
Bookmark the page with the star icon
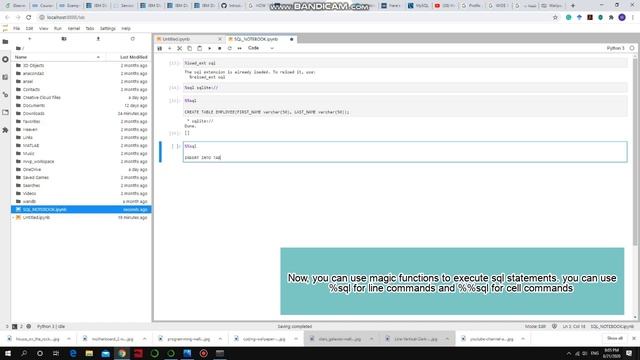pyautogui.click(x=555, y=18)
